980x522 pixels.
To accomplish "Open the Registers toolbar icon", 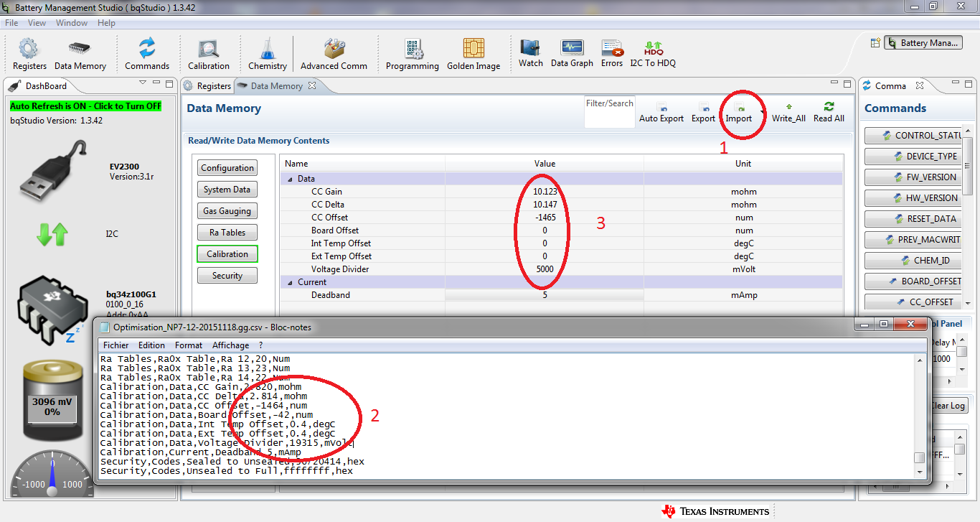I will [29, 55].
